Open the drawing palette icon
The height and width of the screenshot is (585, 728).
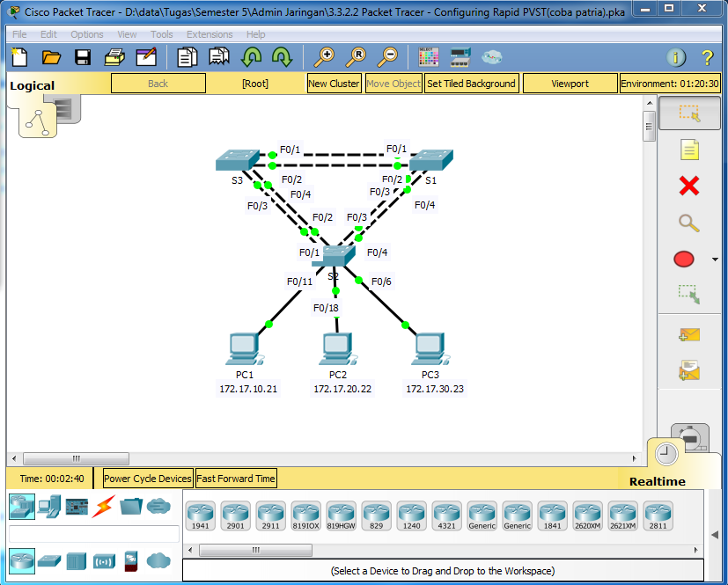(x=428, y=57)
